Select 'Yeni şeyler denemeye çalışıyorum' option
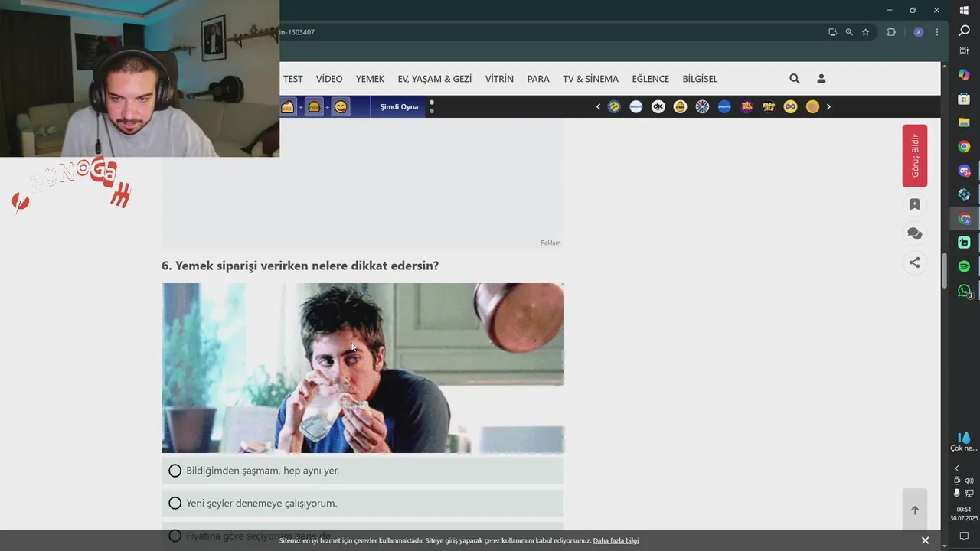Image resolution: width=980 pixels, height=551 pixels. point(362,503)
